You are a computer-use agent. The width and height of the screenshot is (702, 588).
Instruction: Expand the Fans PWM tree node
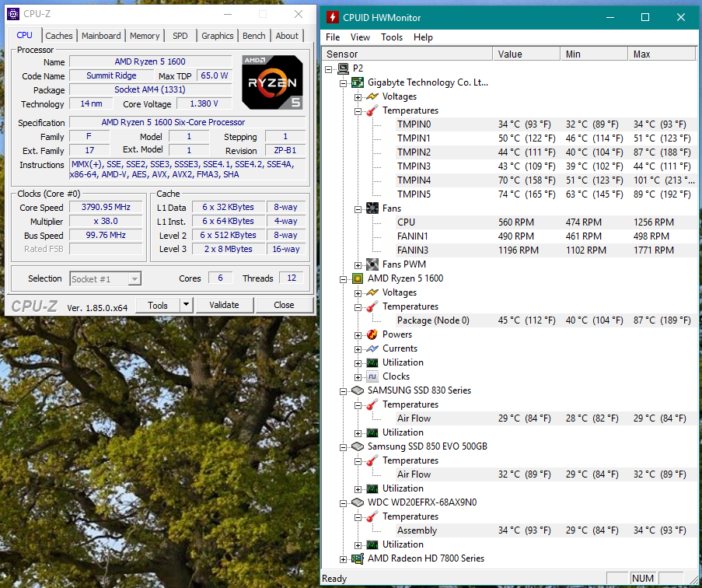tap(359, 264)
